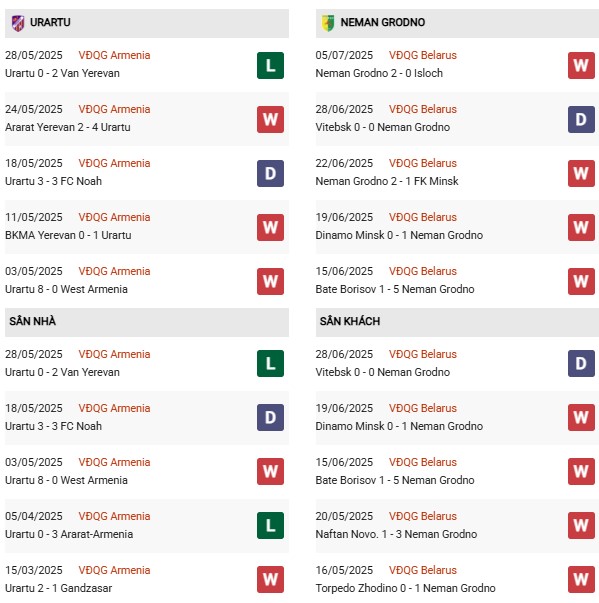This screenshot has width=599, height=603.
Task: Open the VĐQG Belarus link dated 05/07/2025
Action: [x=423, y=55]
